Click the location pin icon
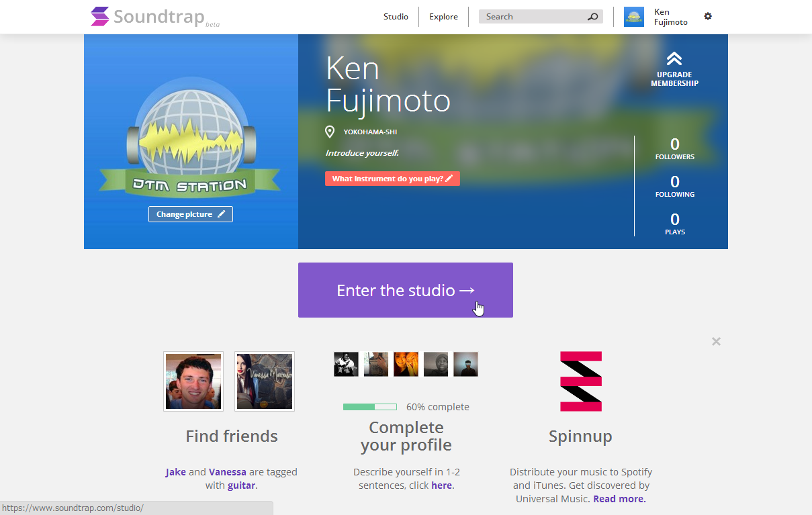 coord(330,132)
